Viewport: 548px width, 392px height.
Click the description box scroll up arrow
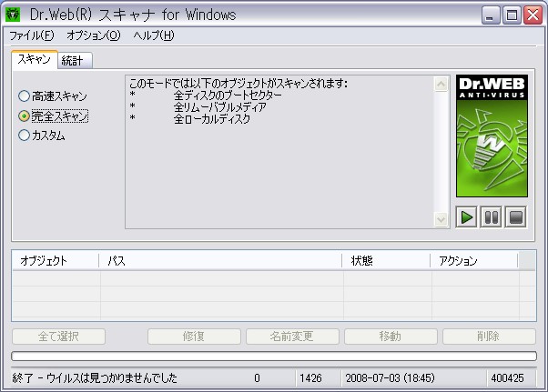441,84
